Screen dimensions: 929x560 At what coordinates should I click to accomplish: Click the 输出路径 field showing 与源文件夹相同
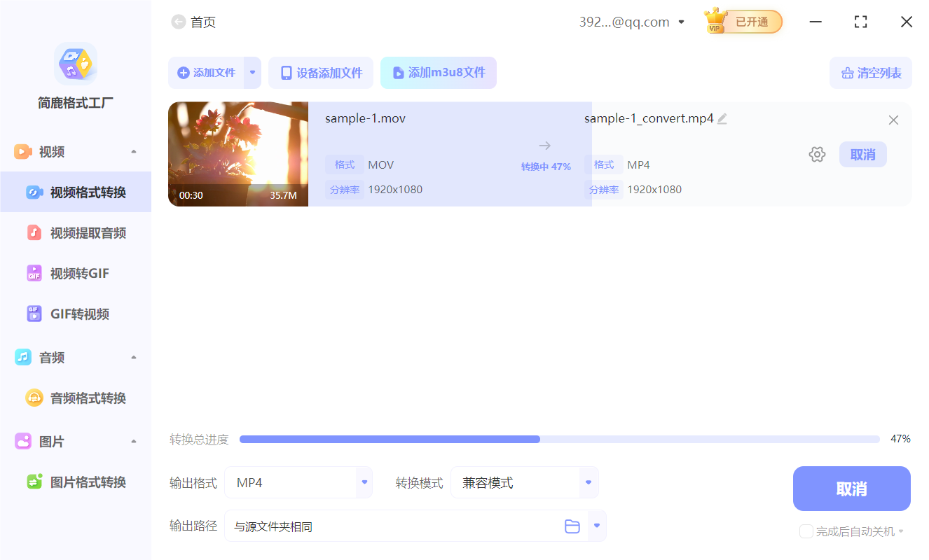pyautogui.click(x=415, y=526)
